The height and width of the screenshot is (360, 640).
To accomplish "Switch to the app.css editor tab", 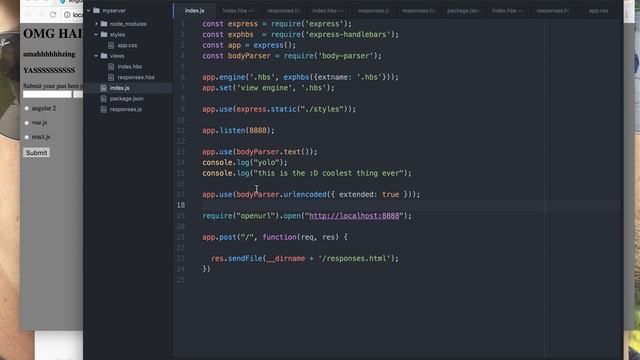I will click(x=598, y=11).
